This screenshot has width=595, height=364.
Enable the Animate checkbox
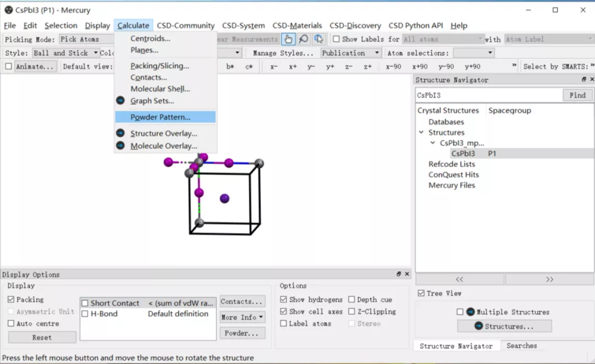tap(8, 67)
